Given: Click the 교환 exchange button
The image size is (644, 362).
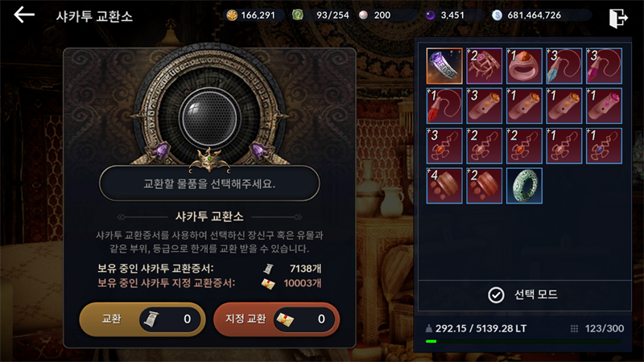Looking at the screenshot, I should pos(142,319).
